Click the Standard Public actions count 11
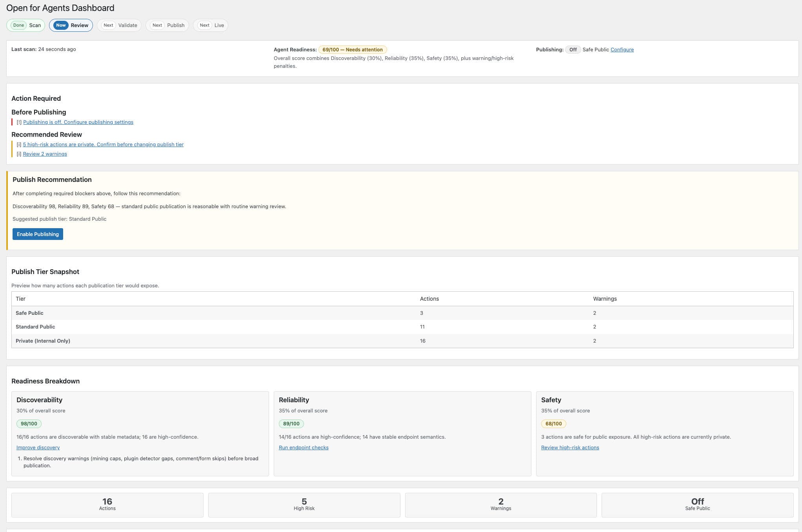Screen dimensions: 802x532 [x=422, y=327]
